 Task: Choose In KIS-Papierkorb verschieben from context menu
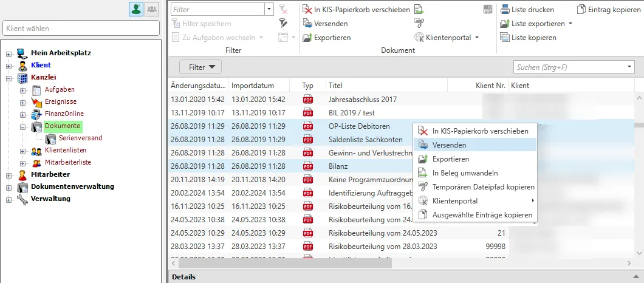tap(475, 131)
